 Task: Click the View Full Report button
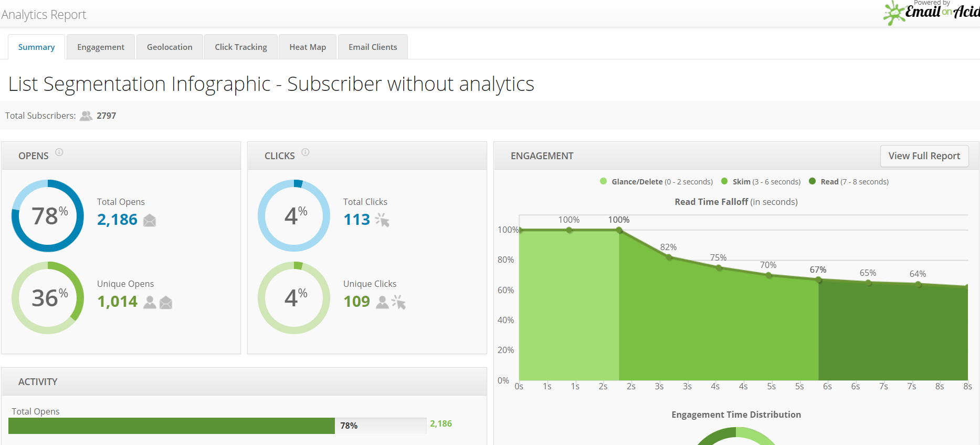pyautogui.click(x=924, y=156)
